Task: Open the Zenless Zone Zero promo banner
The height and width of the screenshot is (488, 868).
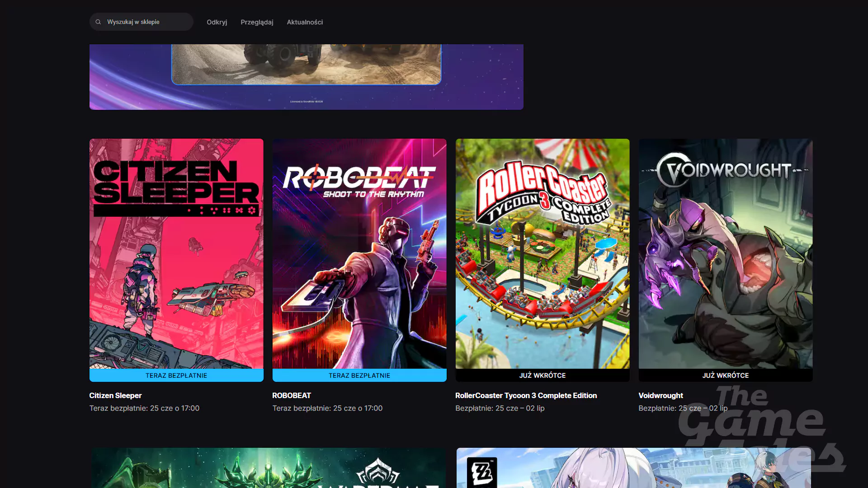Action: coord(634,468)
